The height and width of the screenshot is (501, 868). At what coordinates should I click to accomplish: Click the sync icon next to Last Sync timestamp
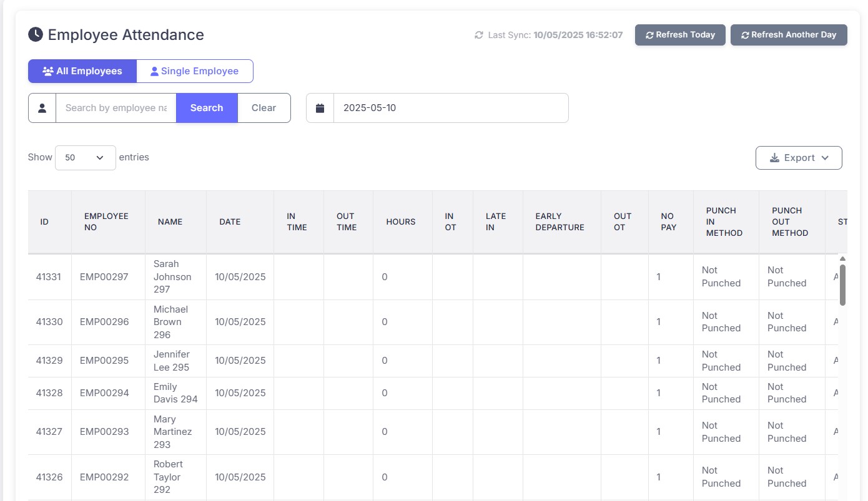coord(478,35)
